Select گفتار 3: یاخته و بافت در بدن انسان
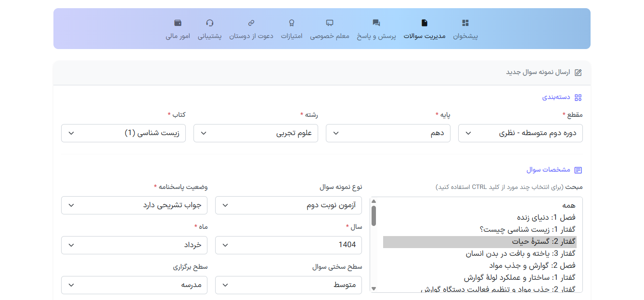644x300 pixels. pyautogui.click(x=479, y=253)
